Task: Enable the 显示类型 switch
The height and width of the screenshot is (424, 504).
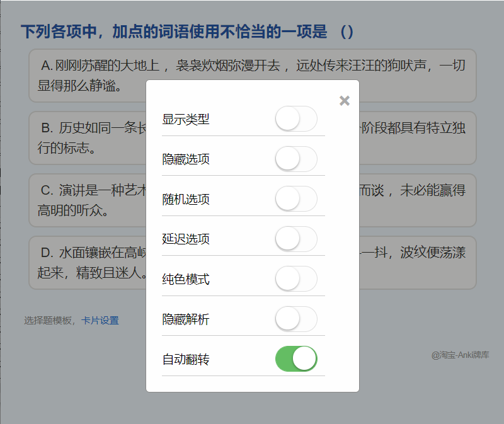Action: coord(296,118)
